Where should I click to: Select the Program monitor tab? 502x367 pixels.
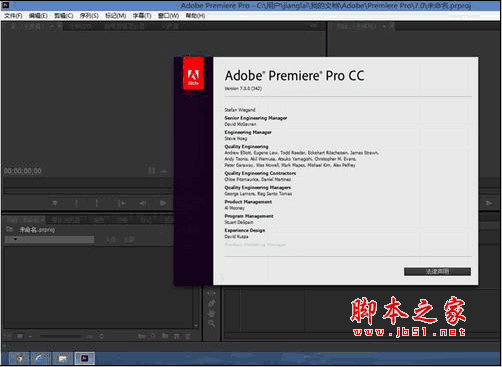[x=361, y=26]
